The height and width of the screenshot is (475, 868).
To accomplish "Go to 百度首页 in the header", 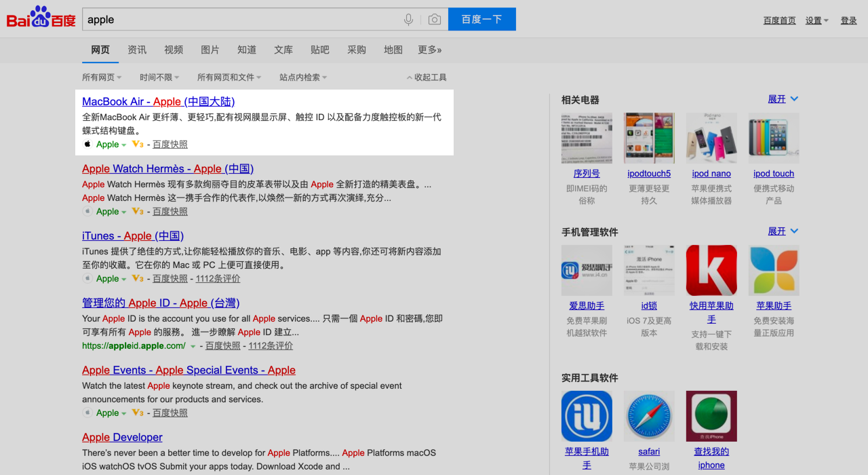I will pos(780,20).
